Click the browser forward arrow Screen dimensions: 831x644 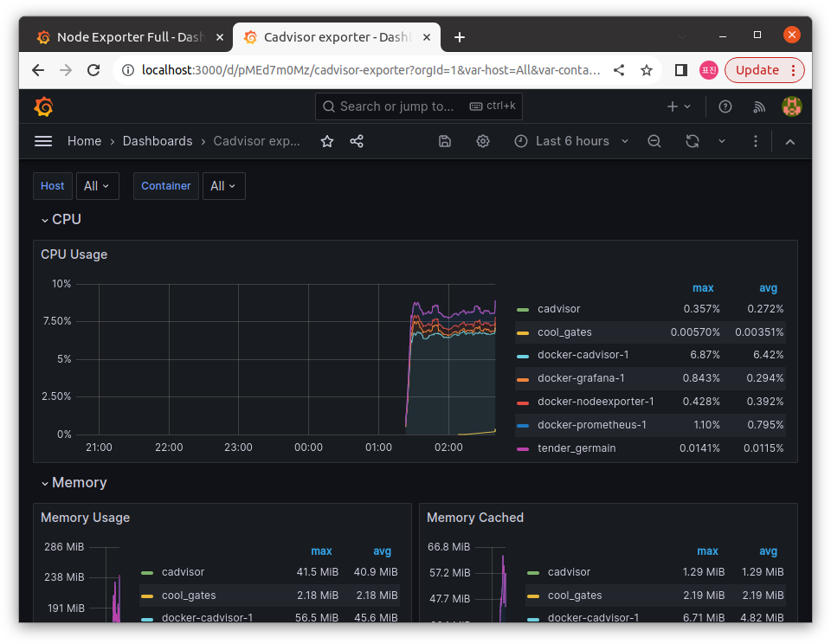(x=66, y=70)
